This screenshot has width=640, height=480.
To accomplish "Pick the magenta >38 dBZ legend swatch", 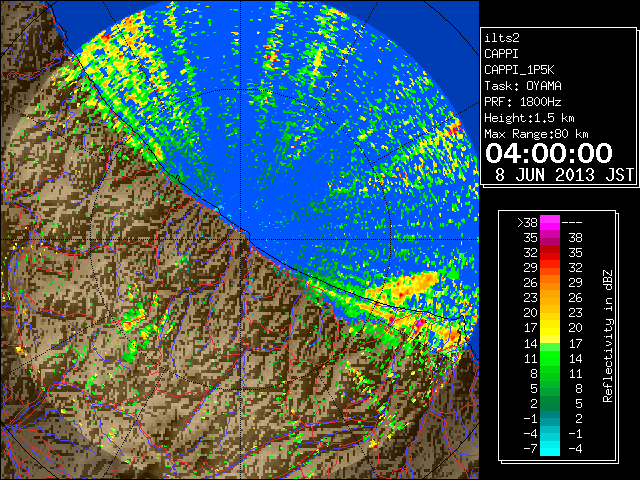I will pyautogui.click(x=550, y=223).
